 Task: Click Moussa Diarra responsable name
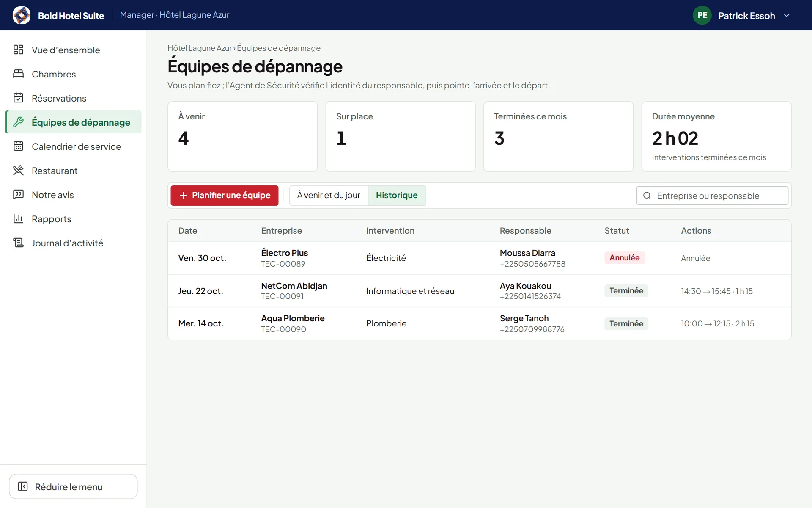pos(527,253)
